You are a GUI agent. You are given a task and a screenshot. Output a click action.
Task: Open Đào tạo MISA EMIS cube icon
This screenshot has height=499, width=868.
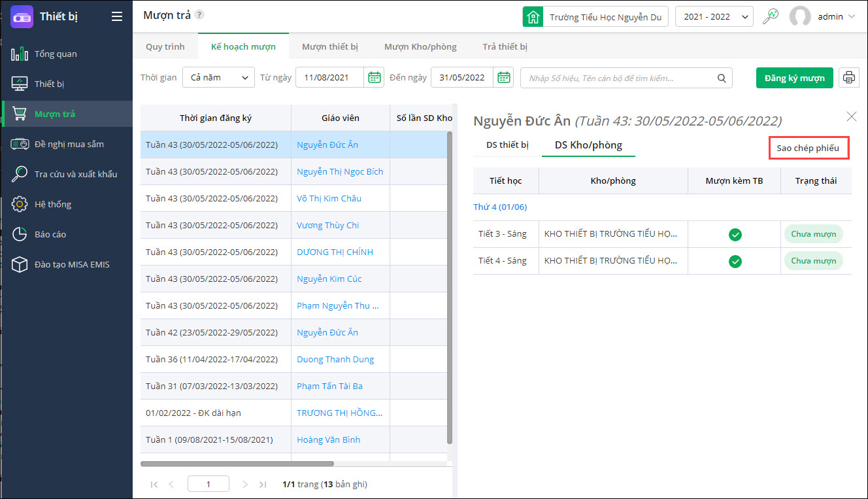tap(20, 264)
